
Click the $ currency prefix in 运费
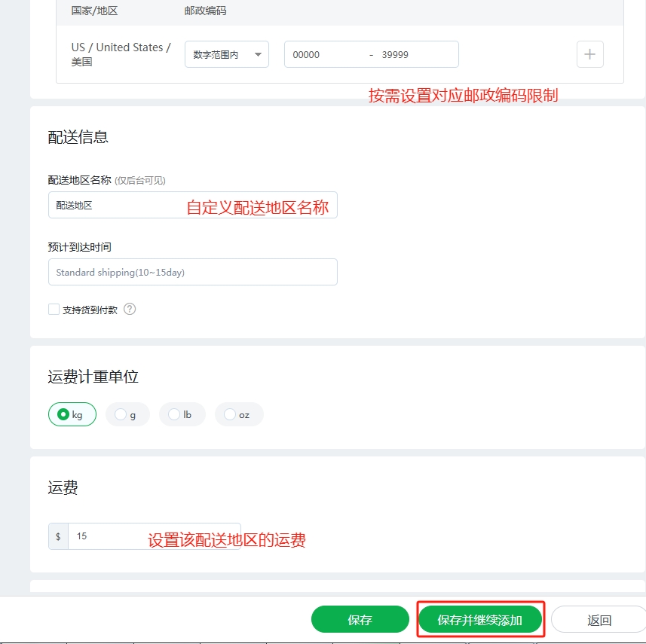(59, 536)
